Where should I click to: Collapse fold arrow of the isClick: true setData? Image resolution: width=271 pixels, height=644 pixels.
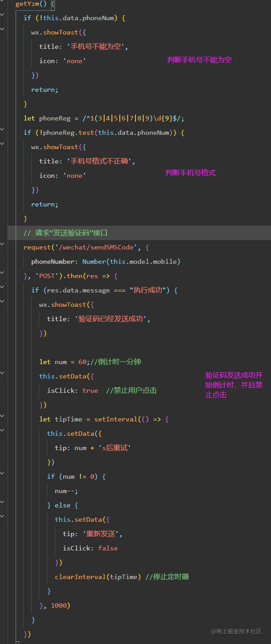pyautogui.click(x=2, y=373)
